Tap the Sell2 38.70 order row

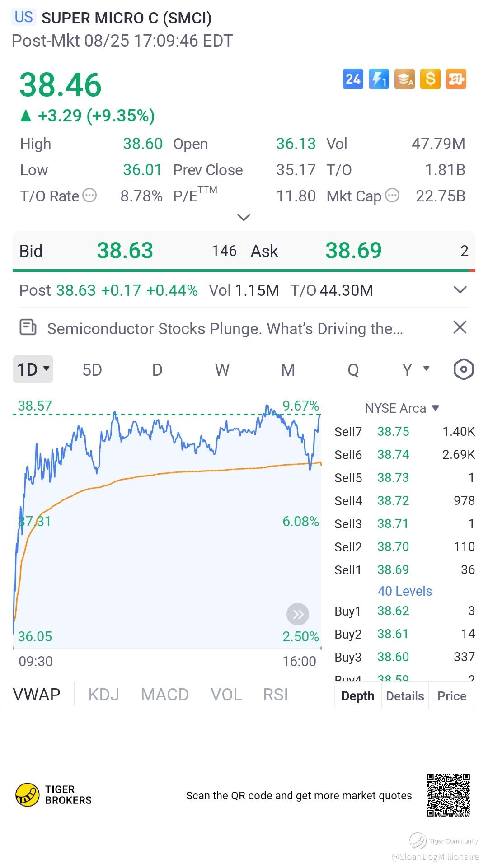[405, 547]
